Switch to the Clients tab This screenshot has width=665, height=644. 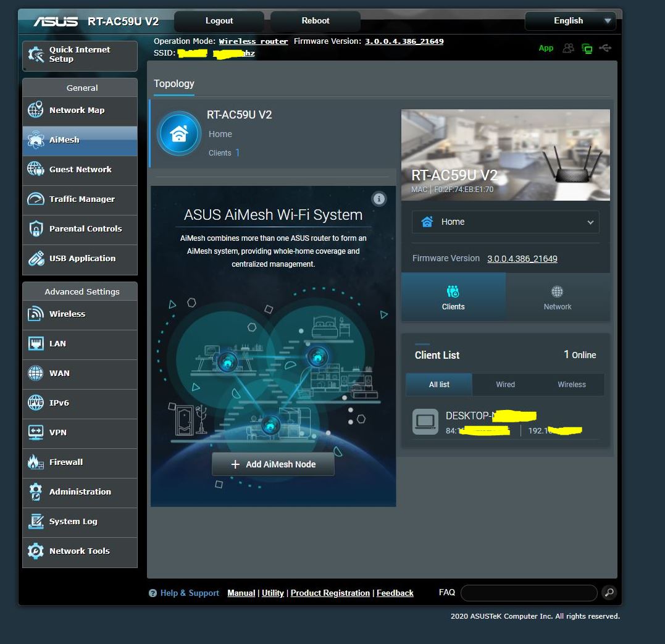pos(453,297)
